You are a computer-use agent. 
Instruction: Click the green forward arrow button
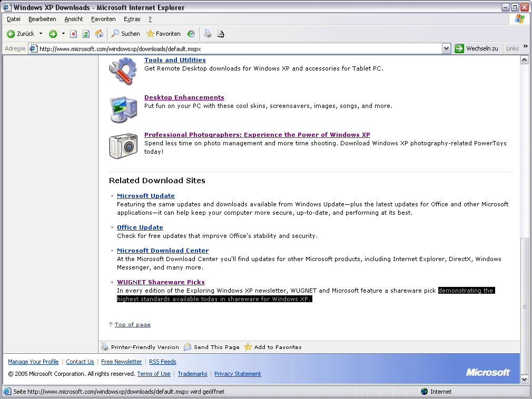pyautogui.click(x=53, y=34)
